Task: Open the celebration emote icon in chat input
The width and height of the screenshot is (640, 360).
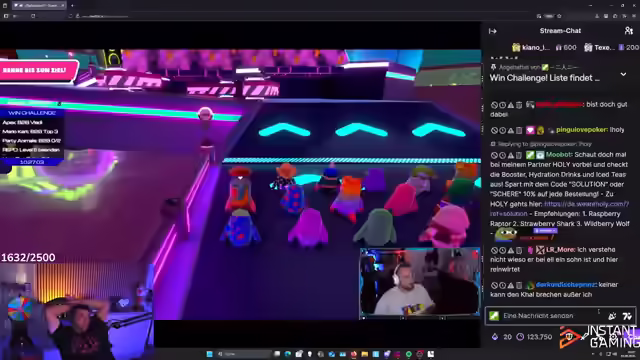Action: tap(612, 316)
